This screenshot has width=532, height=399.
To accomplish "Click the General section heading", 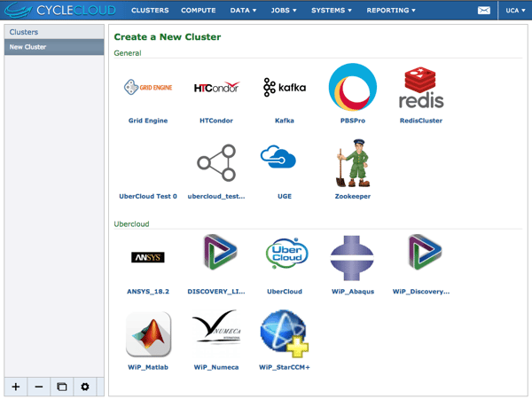I will coord(128,53).
